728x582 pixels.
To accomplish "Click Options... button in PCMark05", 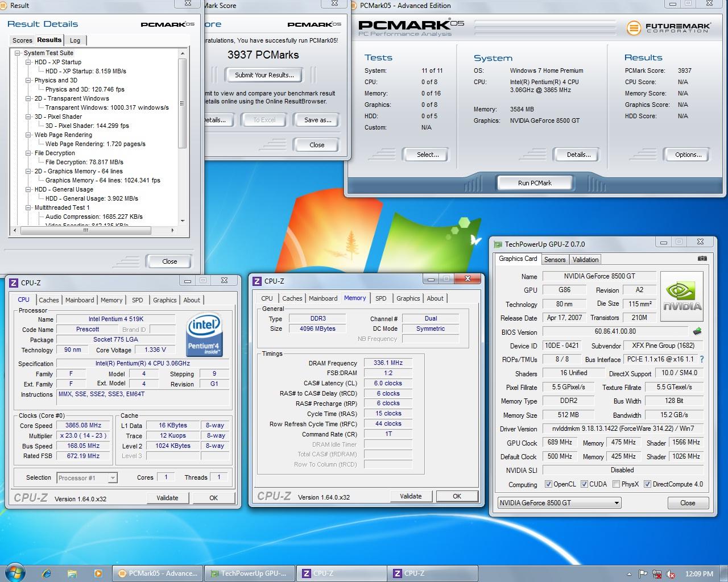I will tap(688, 155).
